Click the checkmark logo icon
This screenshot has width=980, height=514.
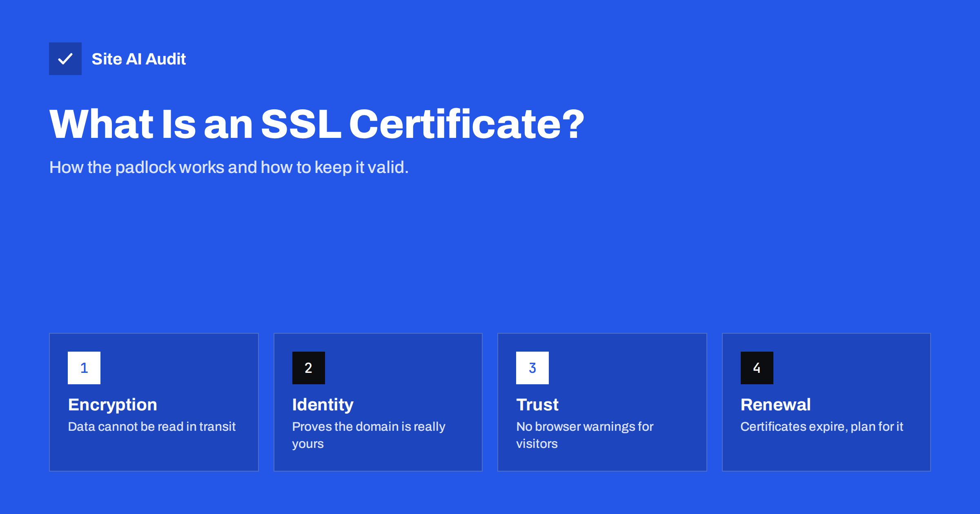[x=65, y=59]
